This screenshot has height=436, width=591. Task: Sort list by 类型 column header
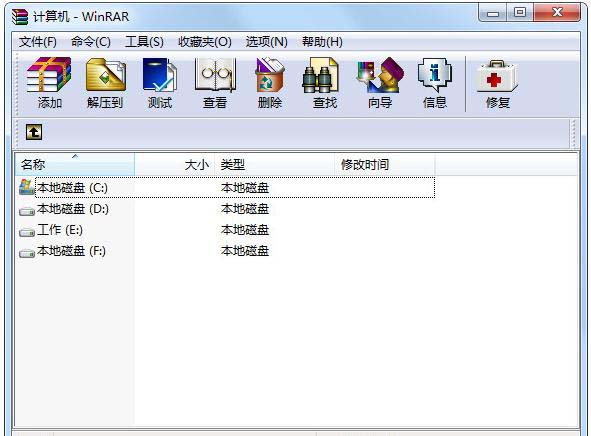pyautogui.click(x=274, y=165)
